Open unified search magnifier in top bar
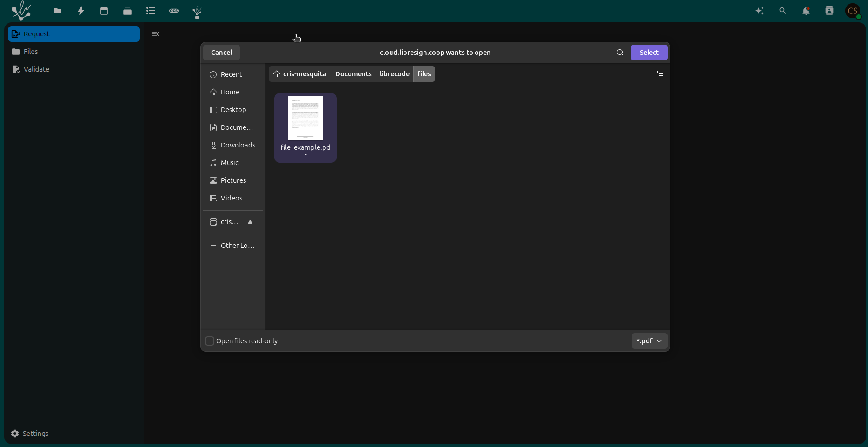The height and width of the screenshot is (447, 868). click(x=783, y=11)
